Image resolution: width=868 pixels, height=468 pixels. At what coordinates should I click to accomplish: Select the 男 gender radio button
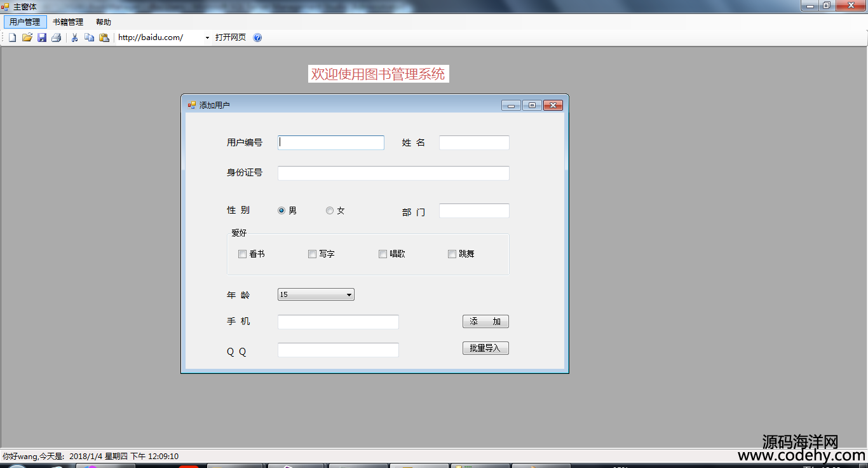pos(281,210)
